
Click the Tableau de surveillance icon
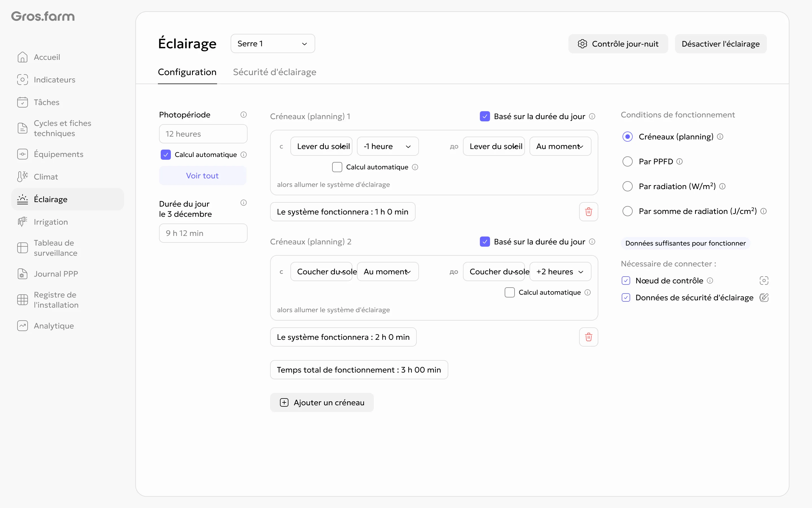pos(23,248)
